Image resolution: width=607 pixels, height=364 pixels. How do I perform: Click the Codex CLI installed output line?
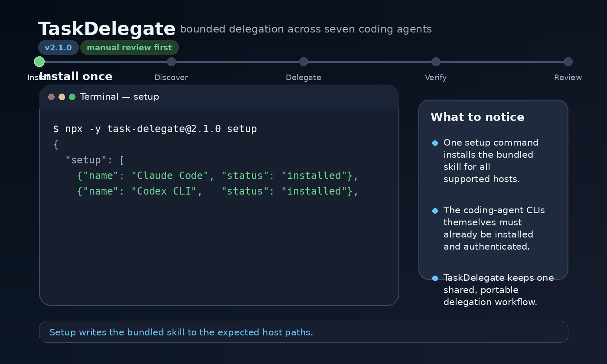[x=218, y=192]
